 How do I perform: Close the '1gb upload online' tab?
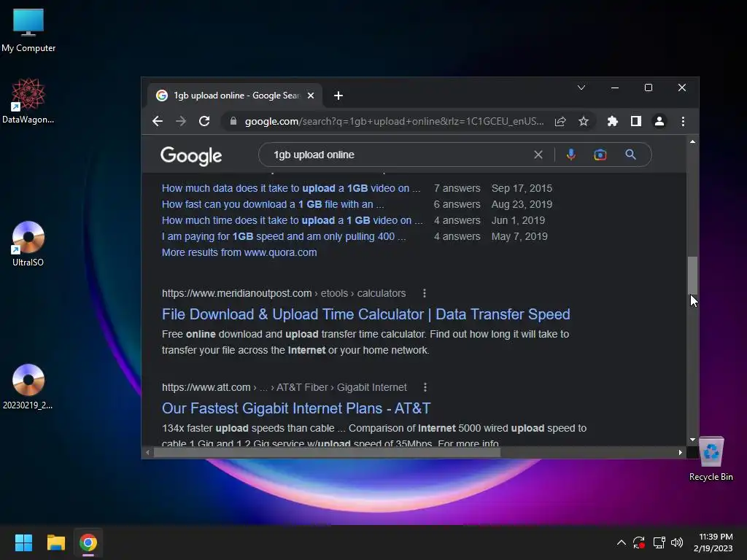click(311, 96)
